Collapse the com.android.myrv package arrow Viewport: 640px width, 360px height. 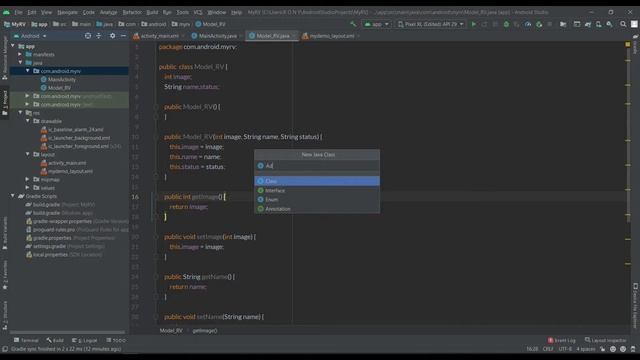coord(27,71)
